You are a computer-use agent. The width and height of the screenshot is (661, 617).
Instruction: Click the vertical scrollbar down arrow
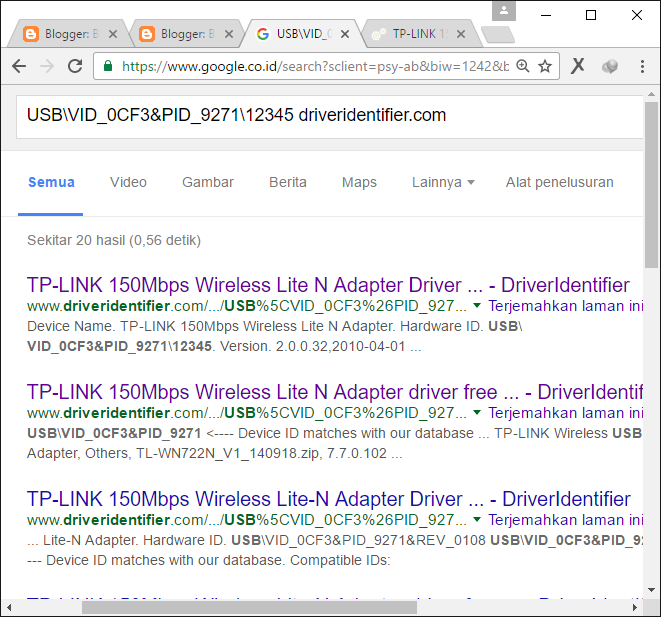pos(651,590)
